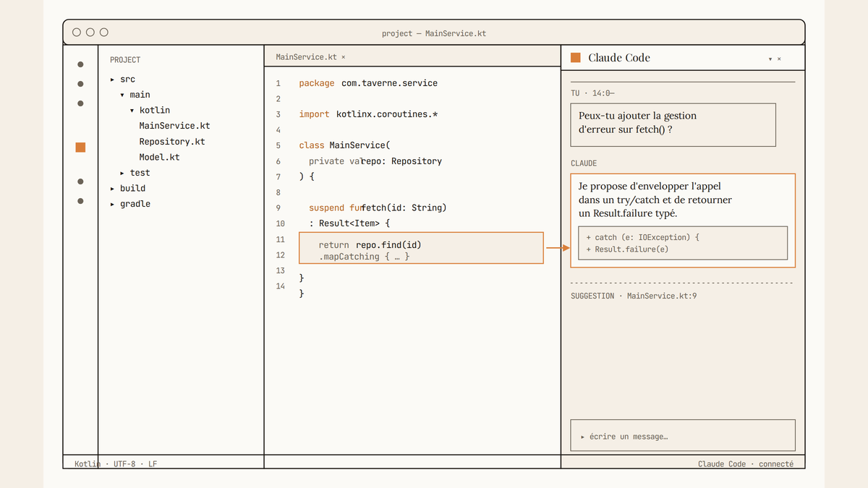Click Claude's reply 'Je propose d'envelopper l'appel'
The image size is (868, 488).
click(x=683, y=221)
